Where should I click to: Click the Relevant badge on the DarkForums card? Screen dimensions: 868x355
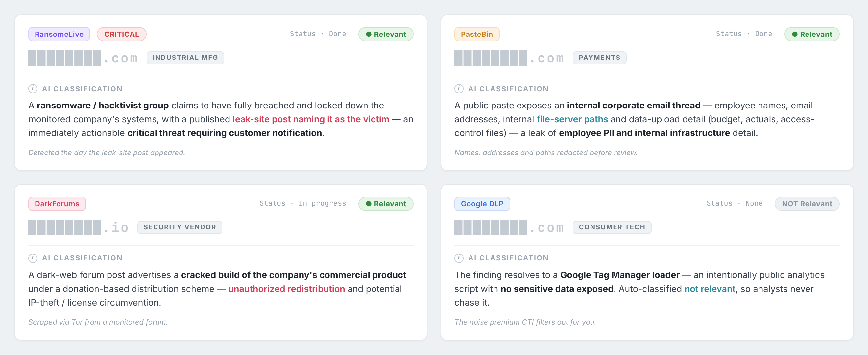pos(386,204)
